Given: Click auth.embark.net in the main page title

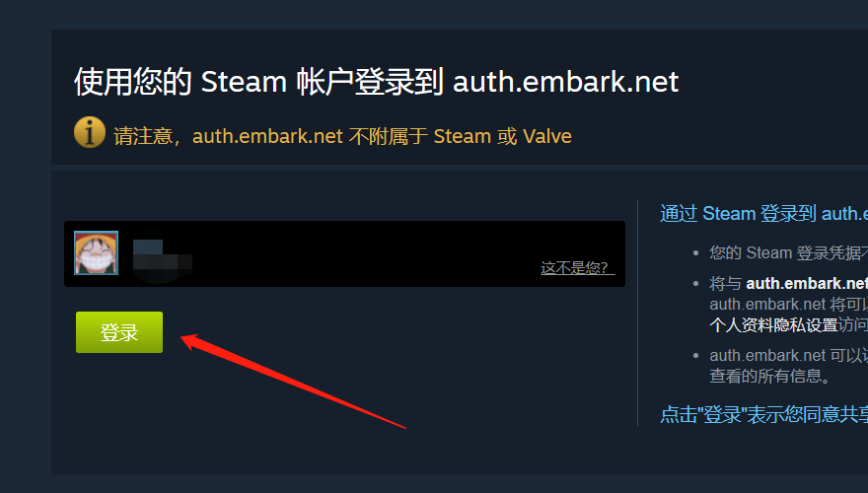Looking at the screenshot, I should 566,82.
